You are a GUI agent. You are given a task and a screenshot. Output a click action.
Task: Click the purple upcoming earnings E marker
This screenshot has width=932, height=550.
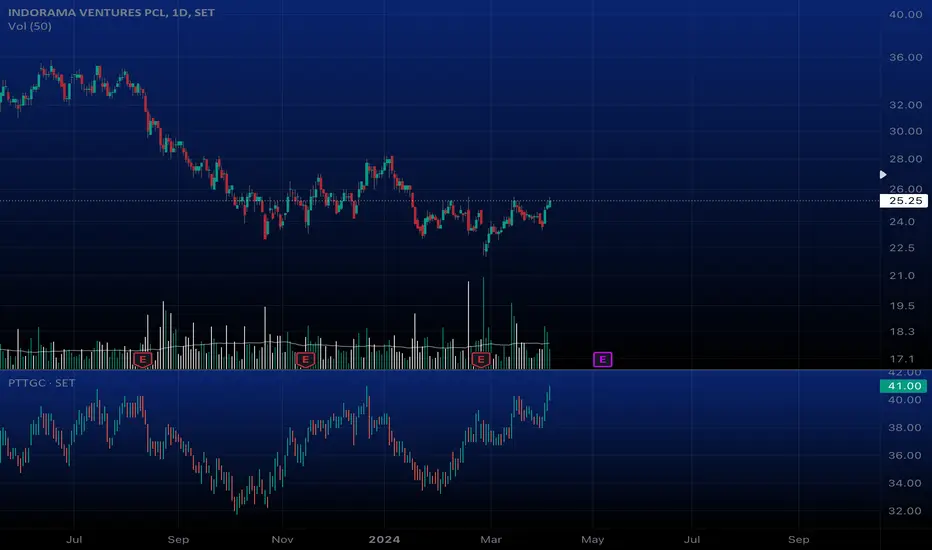point(602,359)
